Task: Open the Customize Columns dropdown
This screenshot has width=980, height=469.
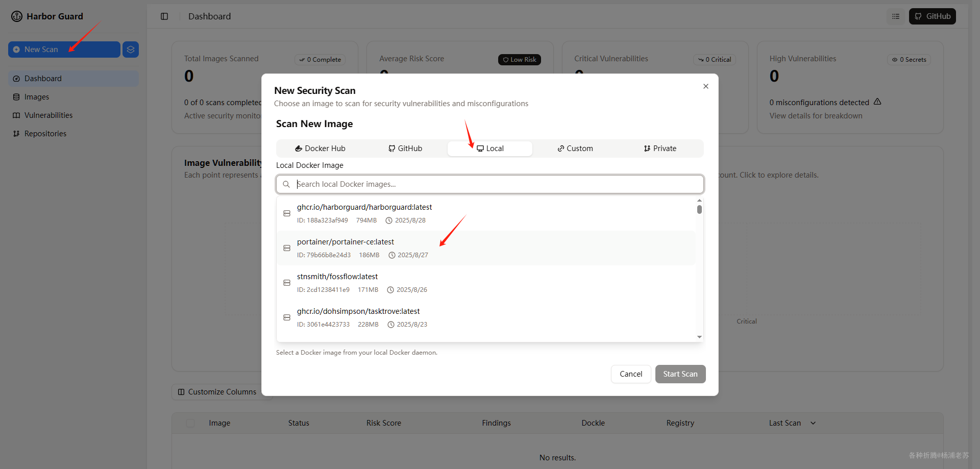Action: click(222, 392)
